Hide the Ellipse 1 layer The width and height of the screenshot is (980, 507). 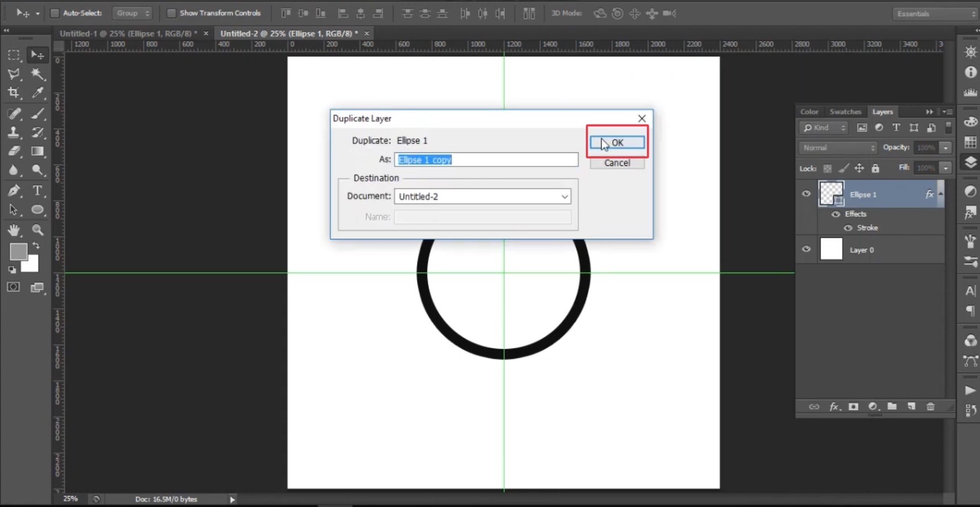[x=806, y=194]
